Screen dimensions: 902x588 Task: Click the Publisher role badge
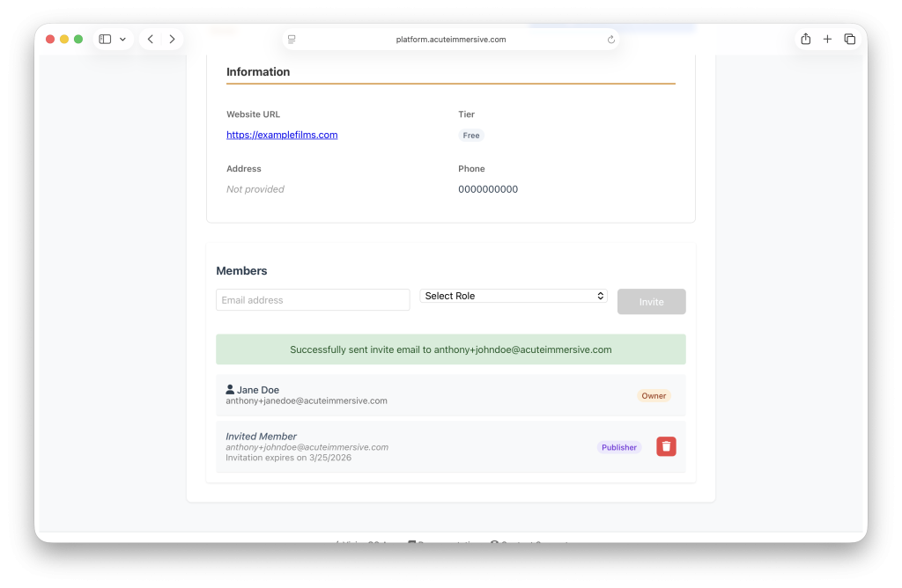[x=619, y=447]
